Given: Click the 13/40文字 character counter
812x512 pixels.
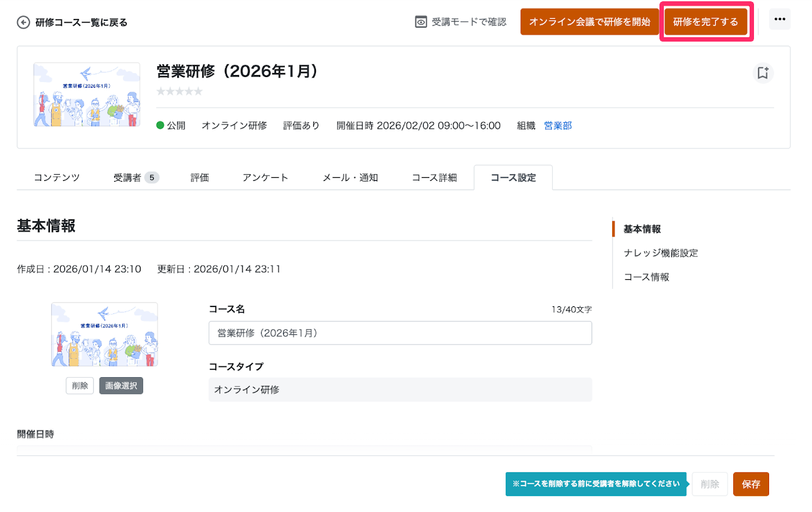Looking at the screenshot, I should tap(571, 310).
